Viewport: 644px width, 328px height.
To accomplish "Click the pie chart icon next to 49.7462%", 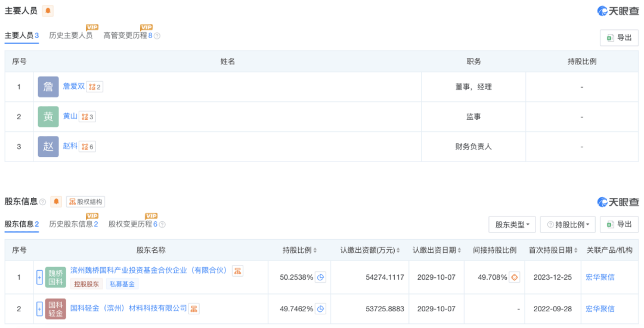I will point(321,309).
